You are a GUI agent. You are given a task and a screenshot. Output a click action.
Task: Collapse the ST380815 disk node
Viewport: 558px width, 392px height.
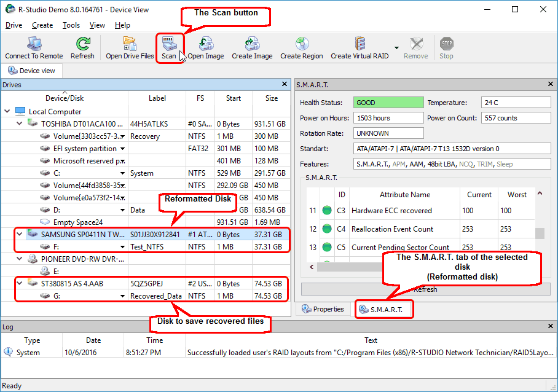(20, 283)
